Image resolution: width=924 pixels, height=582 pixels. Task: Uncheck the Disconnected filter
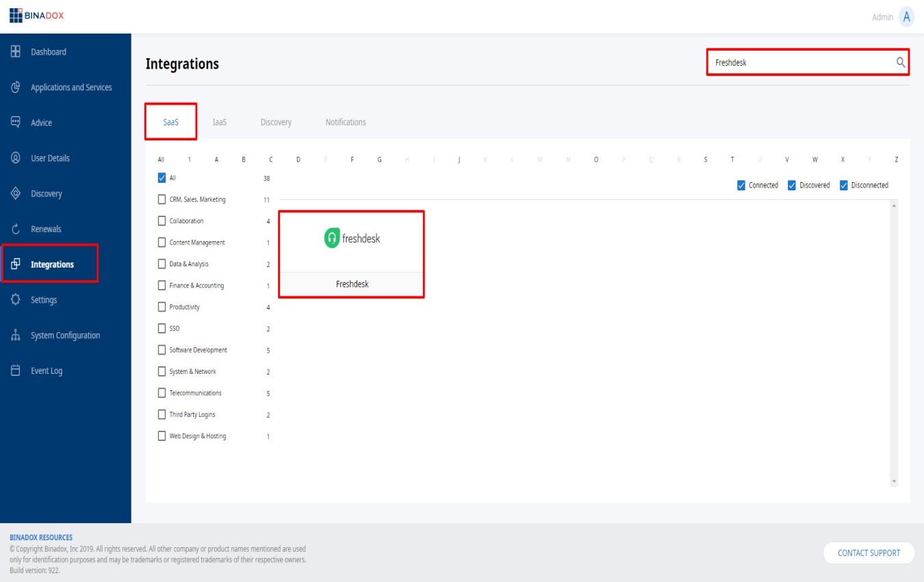point(844,186)
